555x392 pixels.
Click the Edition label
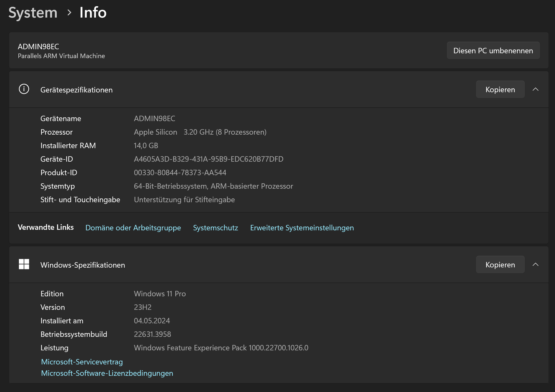point(52,294)
